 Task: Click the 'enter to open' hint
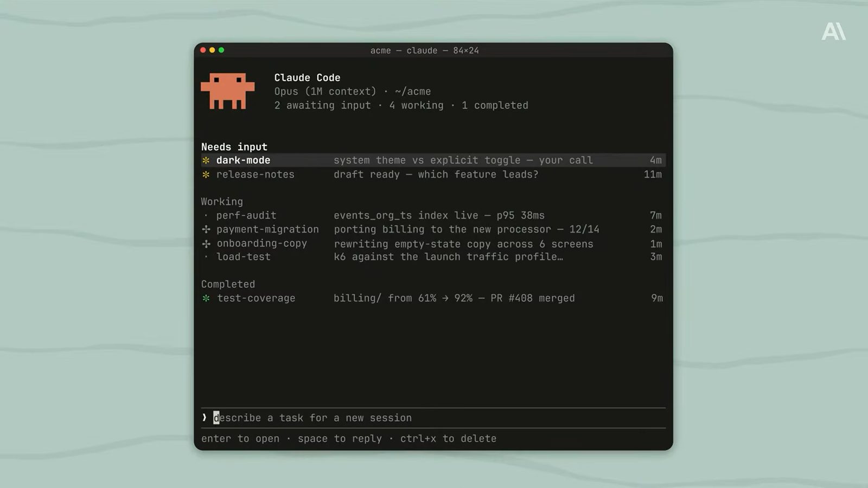240,439
